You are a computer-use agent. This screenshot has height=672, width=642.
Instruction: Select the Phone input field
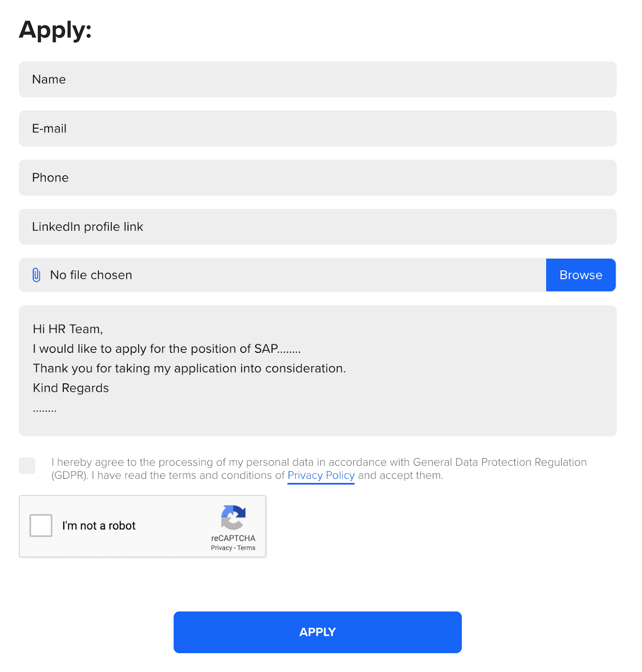click(318, 178)
